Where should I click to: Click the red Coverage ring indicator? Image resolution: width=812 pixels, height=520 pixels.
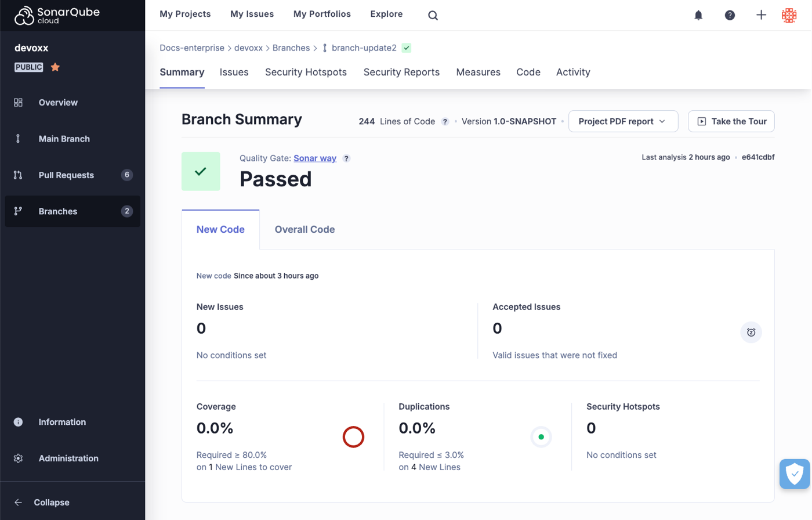(353, 437)
